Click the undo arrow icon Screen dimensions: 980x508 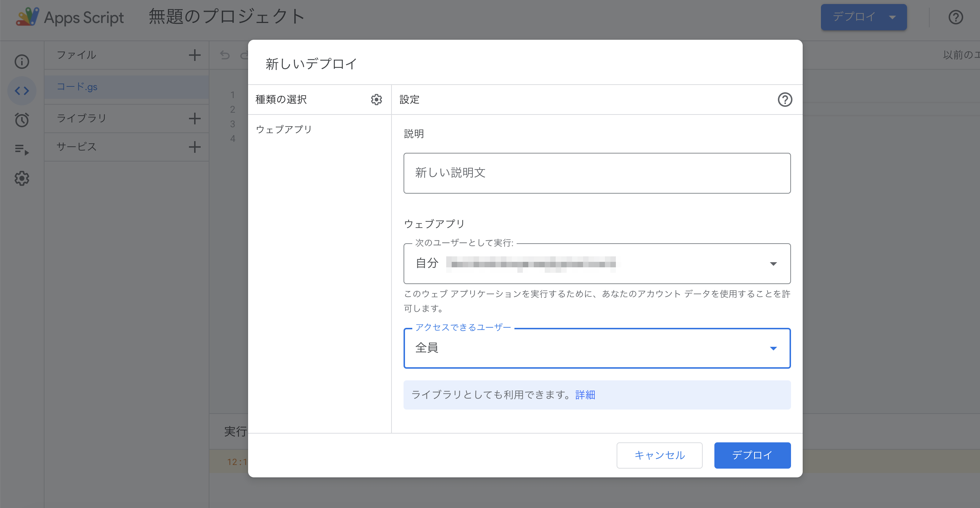tap(225, 55)
